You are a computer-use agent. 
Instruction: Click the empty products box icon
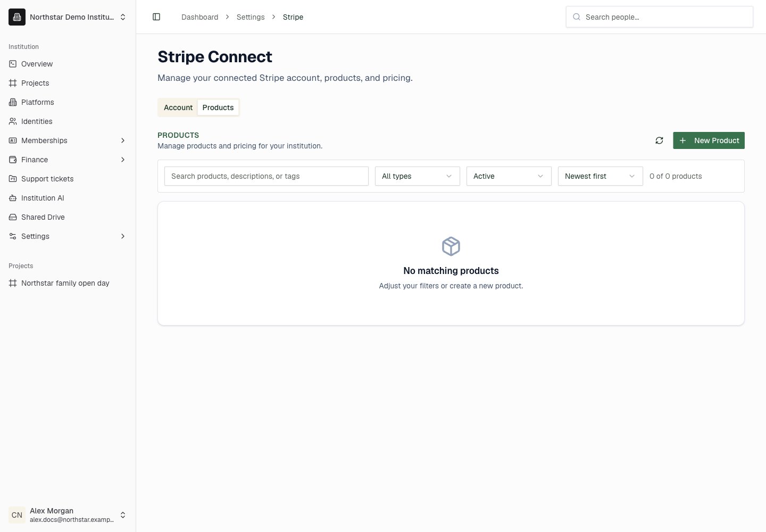451,246
